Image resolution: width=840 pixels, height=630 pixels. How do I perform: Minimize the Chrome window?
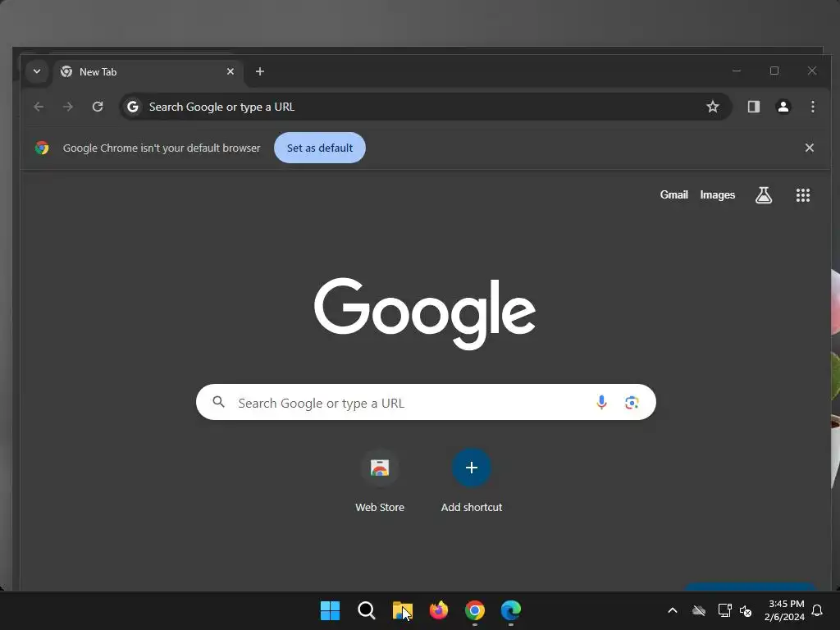pyautogui.click(x=737, y=71)
